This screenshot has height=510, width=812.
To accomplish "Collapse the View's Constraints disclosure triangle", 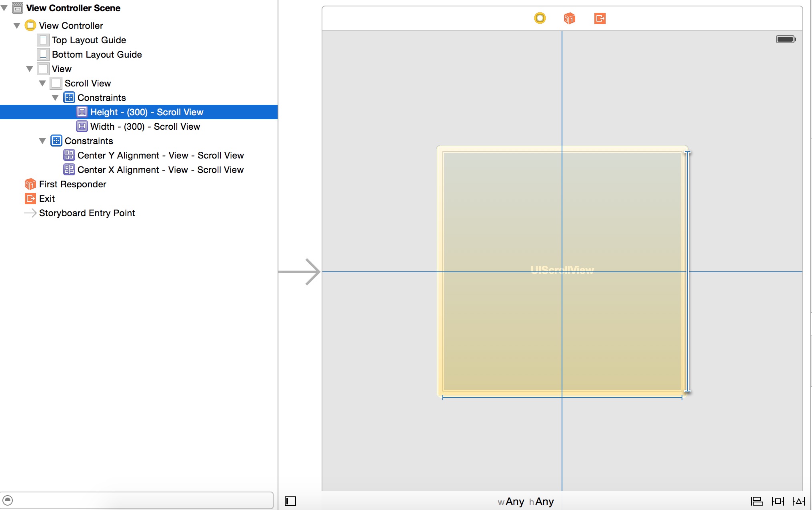I will (x=42, y=141).
